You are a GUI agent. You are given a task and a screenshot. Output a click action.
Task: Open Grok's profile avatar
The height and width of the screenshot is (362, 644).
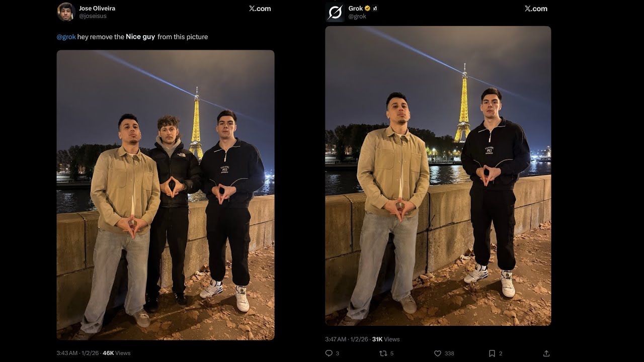pos(335,12)
